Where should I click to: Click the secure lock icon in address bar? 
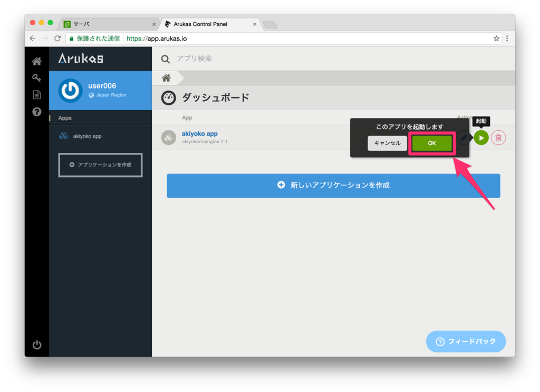pyautogui.click(x=72, y=38)
